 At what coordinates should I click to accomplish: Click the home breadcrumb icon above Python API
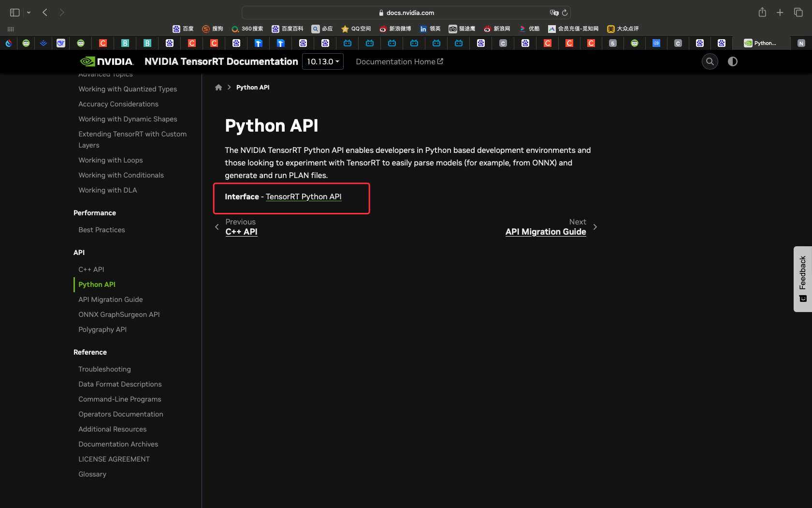tap(218, 87)
